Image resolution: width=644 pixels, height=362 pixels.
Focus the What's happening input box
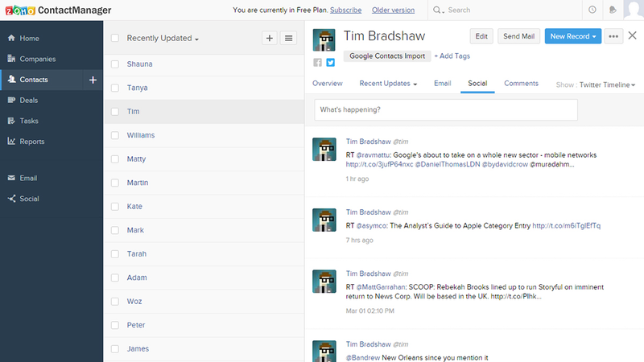tap(446, 109)
